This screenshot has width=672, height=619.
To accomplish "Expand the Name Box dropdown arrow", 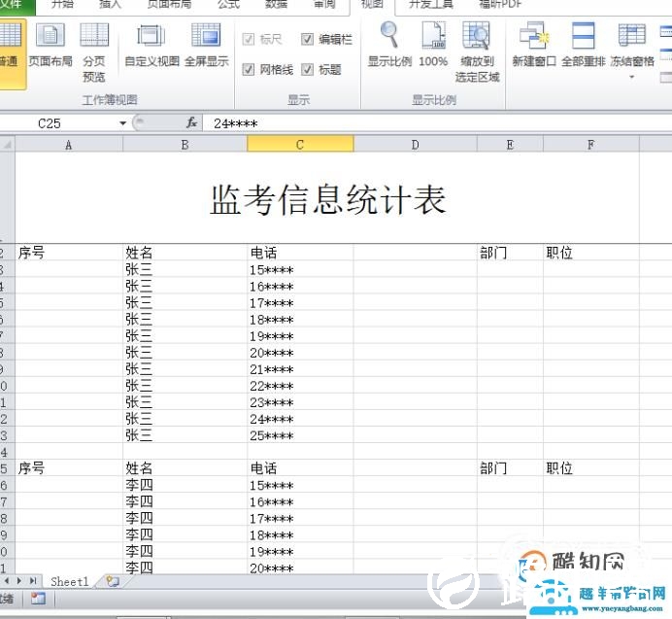I will tap(123, 123).
